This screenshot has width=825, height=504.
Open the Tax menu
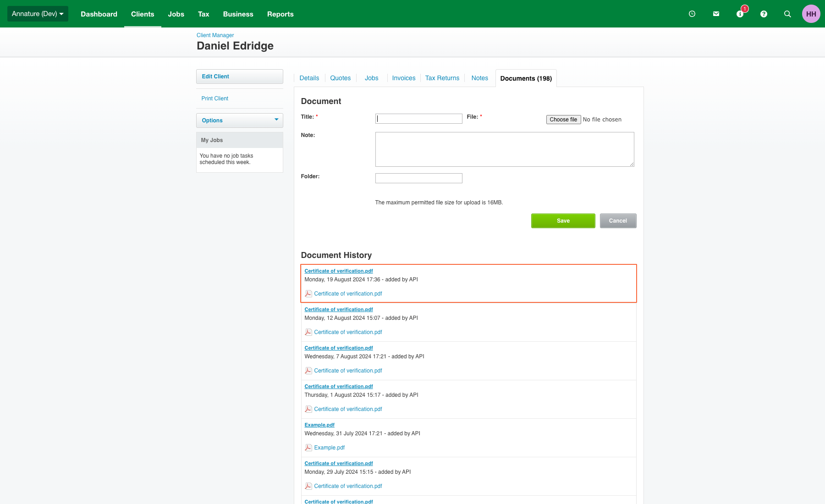203,14
